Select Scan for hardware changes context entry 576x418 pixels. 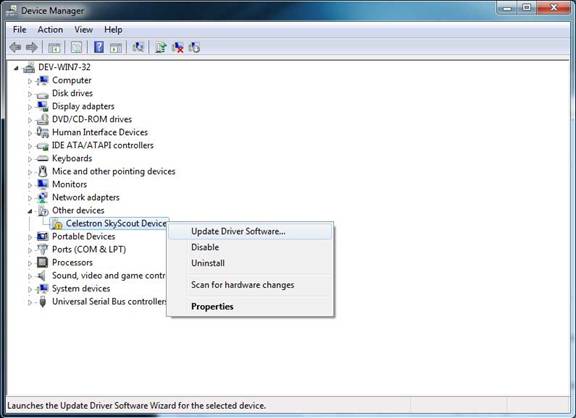[250, 285]
